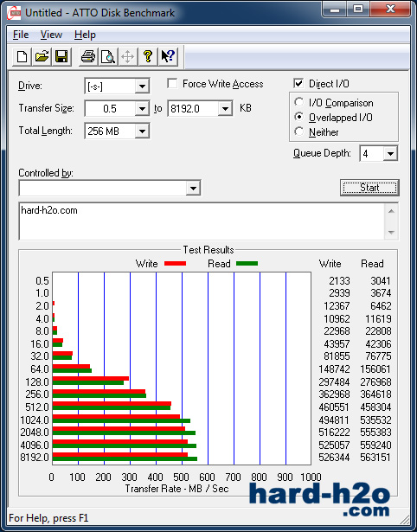Minimize the ATTO Disk Benchmark window

tap(335, 10)
